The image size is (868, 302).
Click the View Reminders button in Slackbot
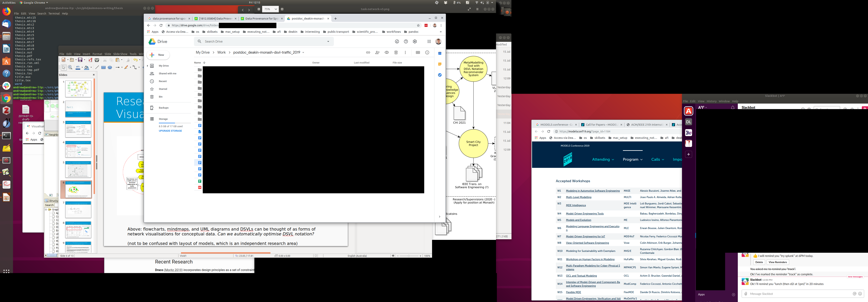778,262
